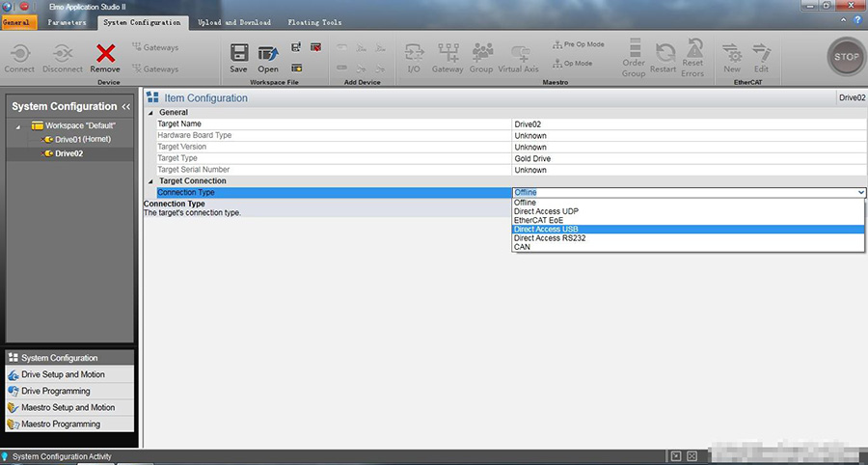This screenshot has width=868, height=465.
Task: Select Direct Access USB connection option
Action: tap(546, 229)
